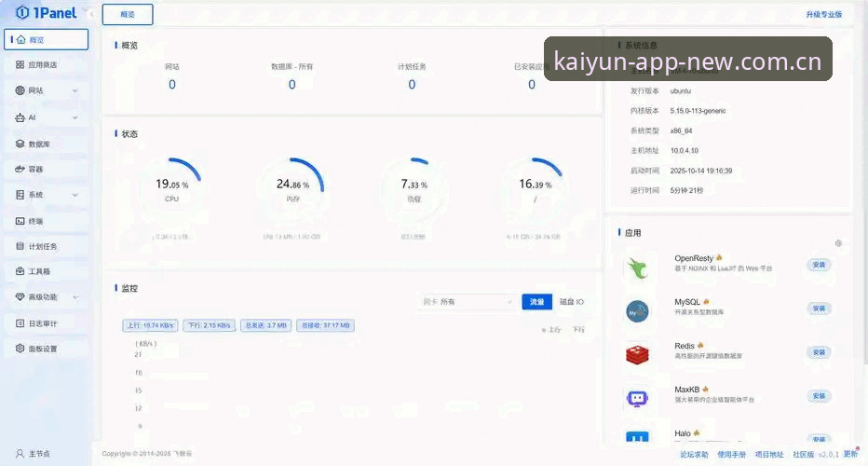Open 使用手册 manual link
The width and height of the screenshot is (868, 466).
[x=731, y=455]
